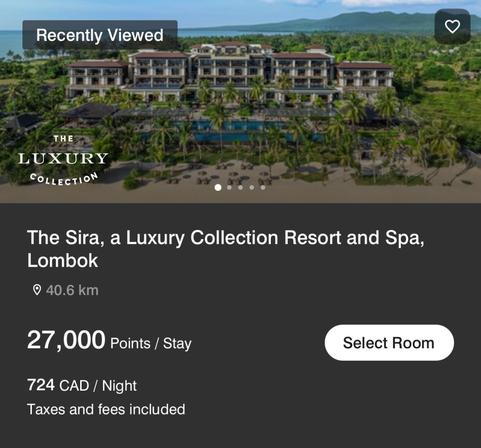Click the location pin icon

pos(37,290)
